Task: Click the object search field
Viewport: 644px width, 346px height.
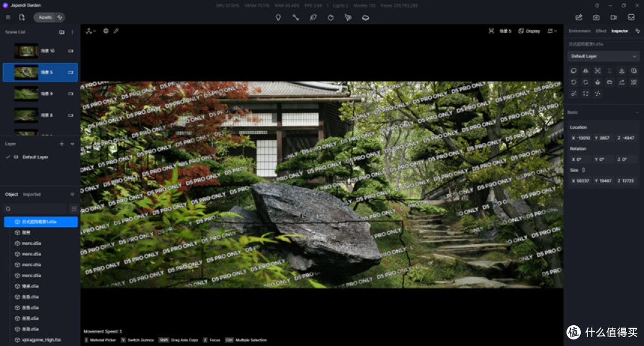Action: (x=35, y=208)
